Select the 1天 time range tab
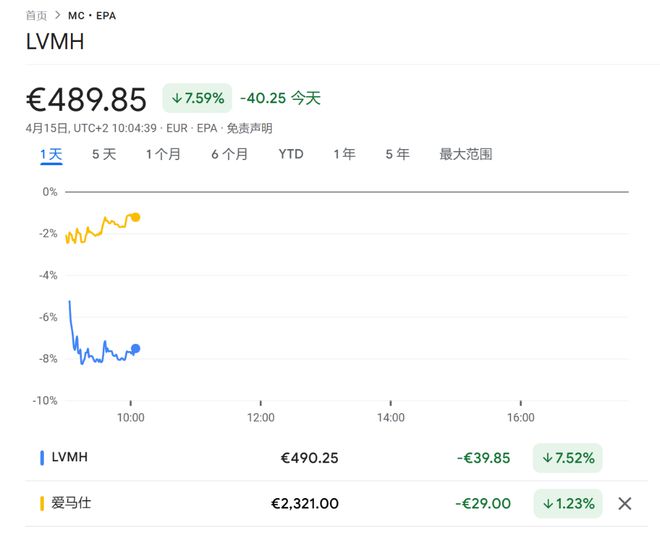Screen dimensions: 660x533 click(51, 154)
